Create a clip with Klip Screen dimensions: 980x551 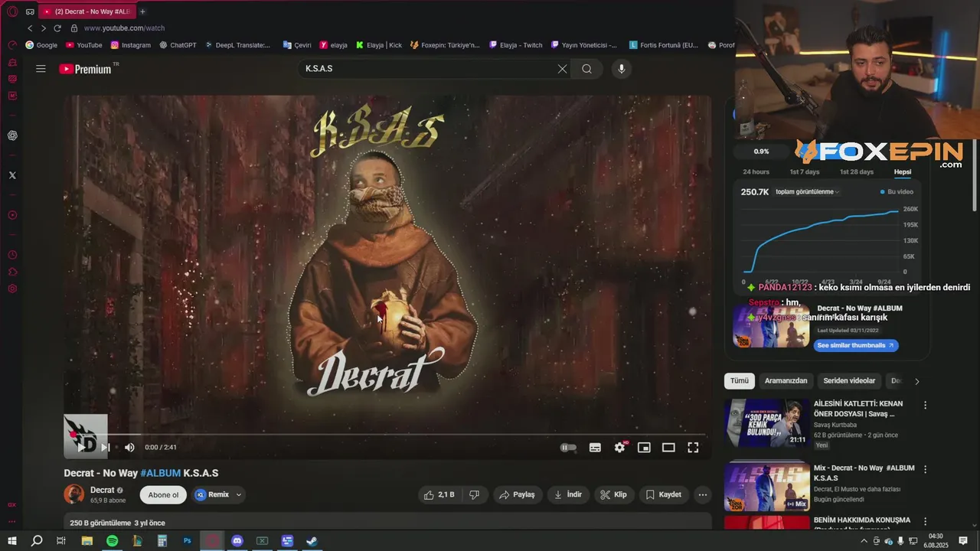pyautogui.click(x=614, y=495)
